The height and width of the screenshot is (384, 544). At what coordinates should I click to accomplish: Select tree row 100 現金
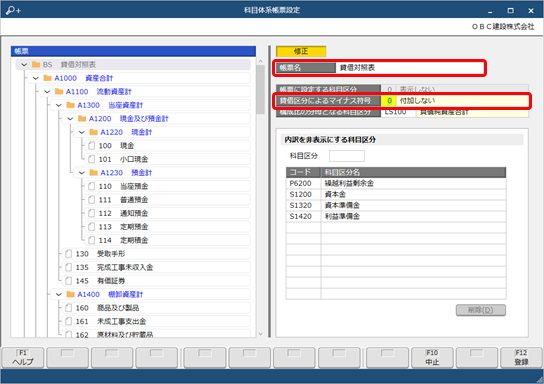pyautogui.click(x=168, y=146)
